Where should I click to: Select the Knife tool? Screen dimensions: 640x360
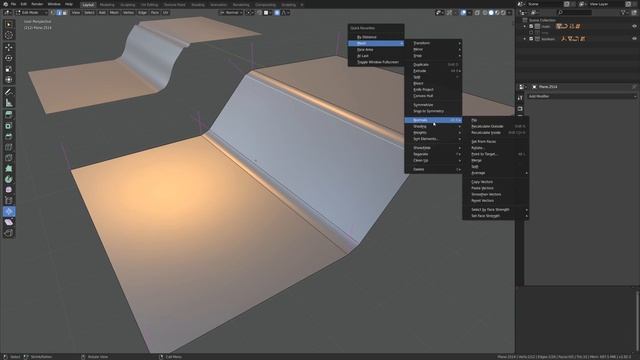pyautogui.click(x=9, y=158)
